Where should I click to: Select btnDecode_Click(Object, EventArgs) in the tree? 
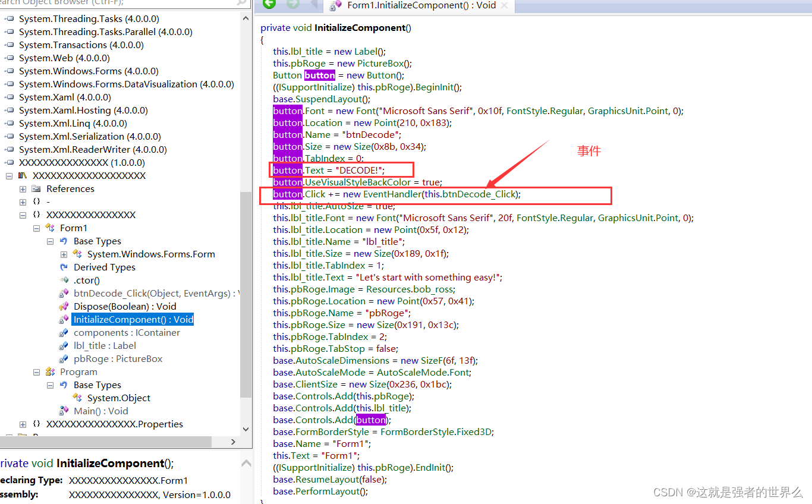pyautogui.click(x=156, y=294)
